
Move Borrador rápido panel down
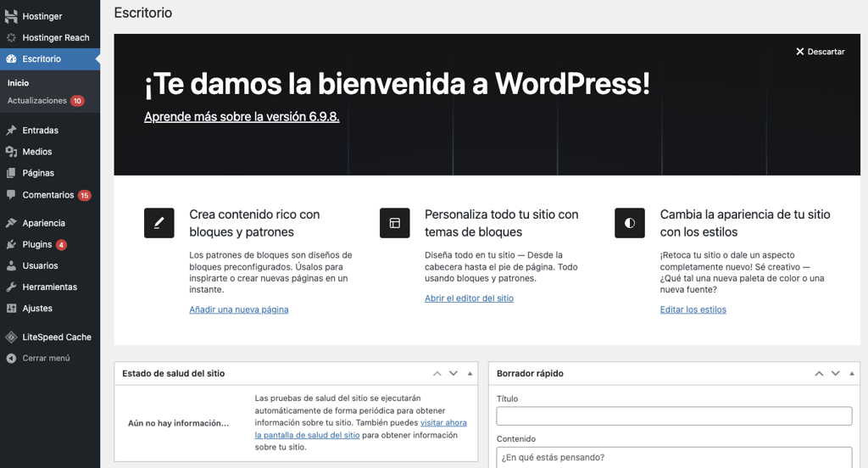tap(835, 373)
